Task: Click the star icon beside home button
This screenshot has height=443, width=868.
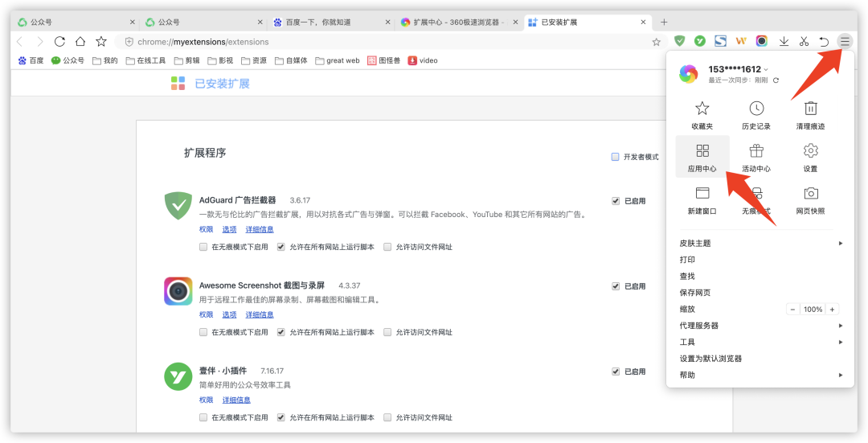Action: point(100,42)
